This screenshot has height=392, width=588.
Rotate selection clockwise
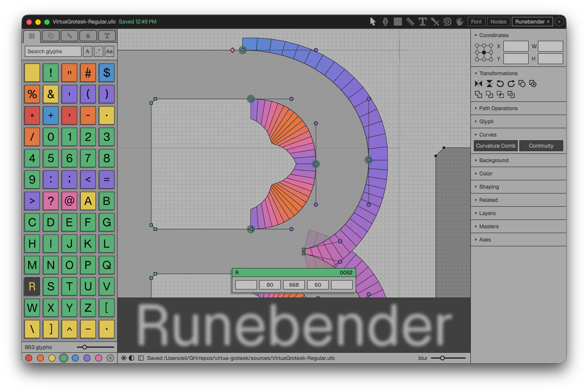pos(511,84)
